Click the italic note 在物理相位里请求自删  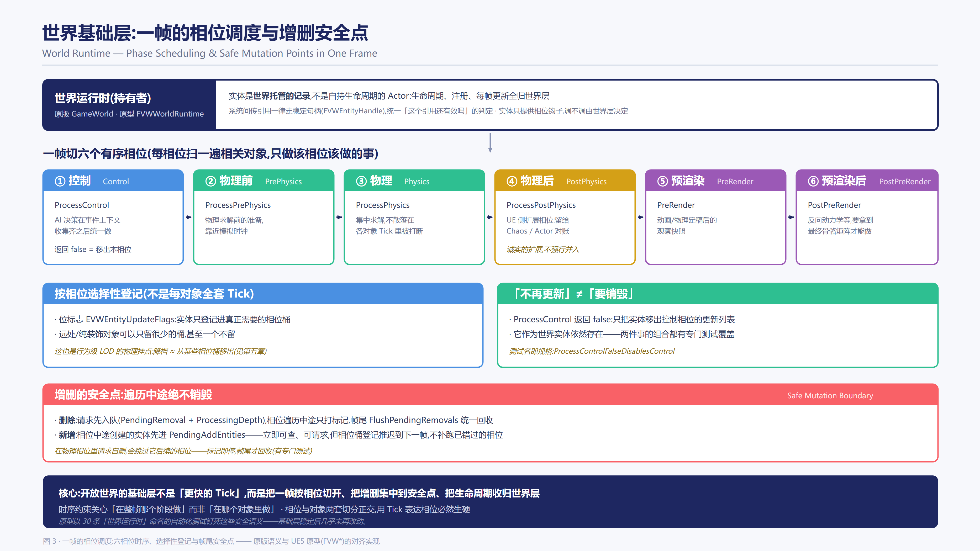pos(183,451)
